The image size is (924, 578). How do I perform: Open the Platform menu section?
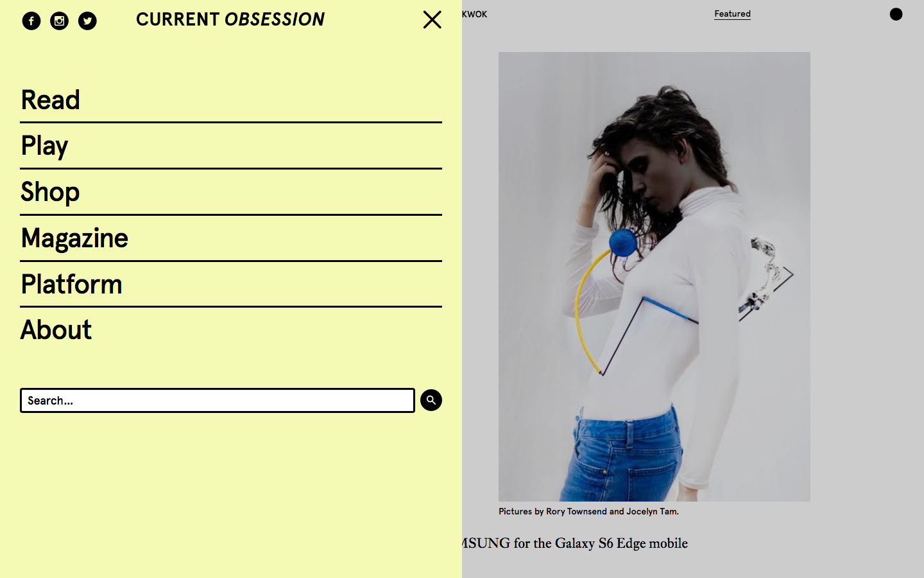71,285
